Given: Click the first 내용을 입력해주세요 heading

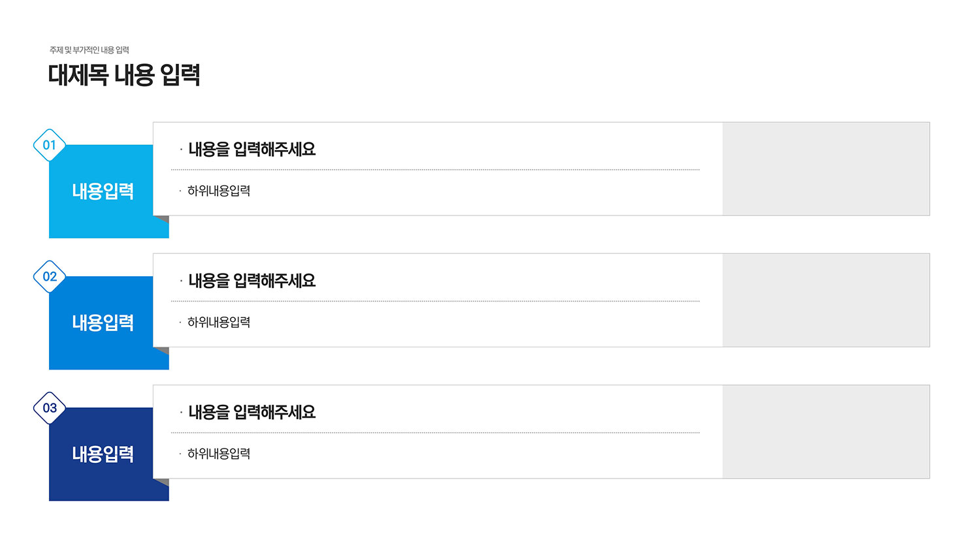Looking at the screenshot, I should coord(252,150).
